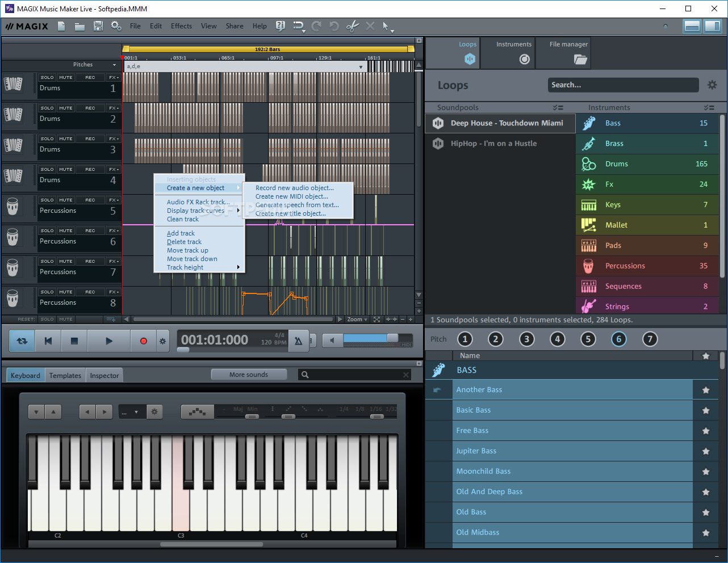Screen dimensions: 728x563
Task: Toggle MUTE on Percussions track 7
Action: click(x=66, y=261)
